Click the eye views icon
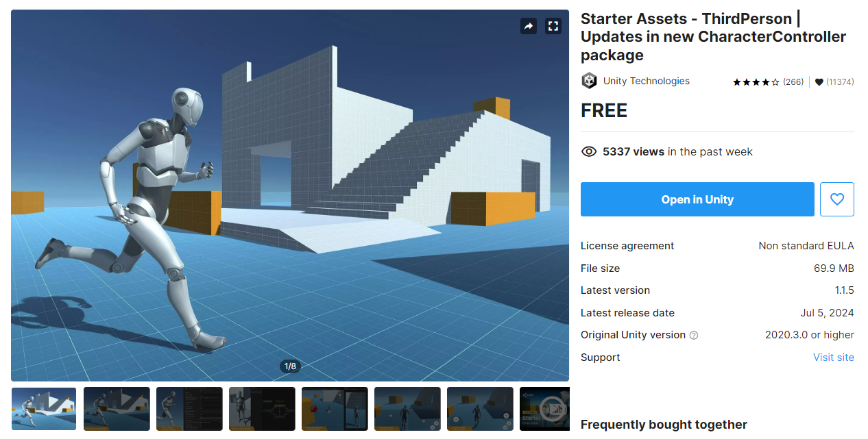868x439 pixels. point(589,152)
